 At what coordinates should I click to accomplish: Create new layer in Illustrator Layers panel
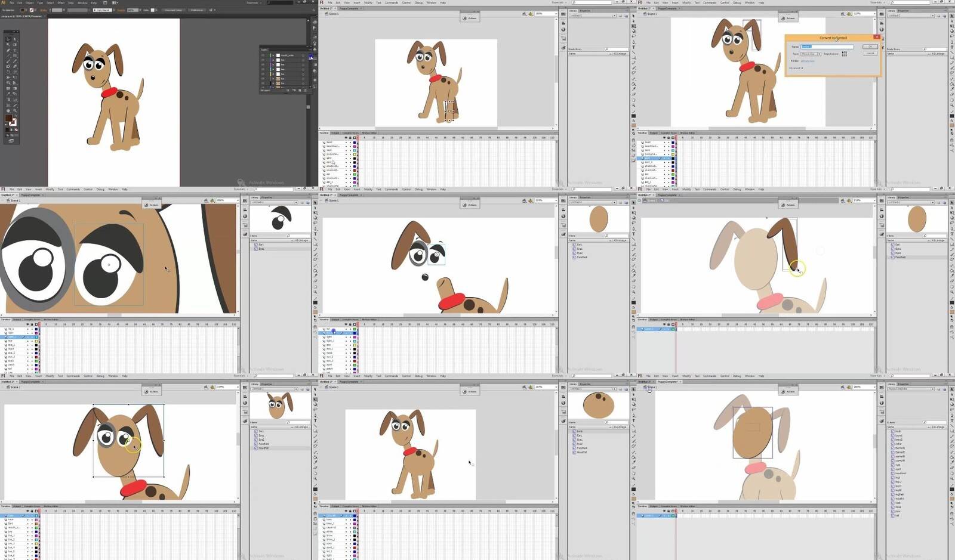coord(300,90)
